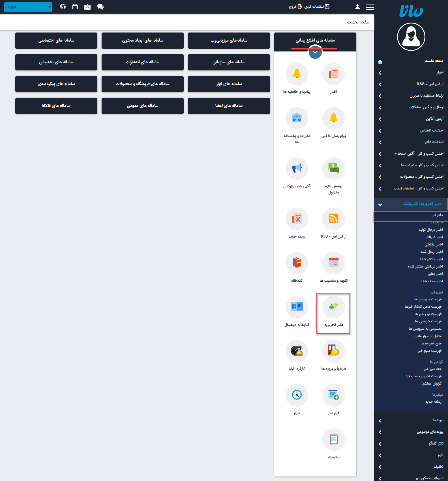This screenshot has width=448, height=481.
Task: Open the کتابخانه دیجیتال digital library icon
Action: tap(297, 307)
